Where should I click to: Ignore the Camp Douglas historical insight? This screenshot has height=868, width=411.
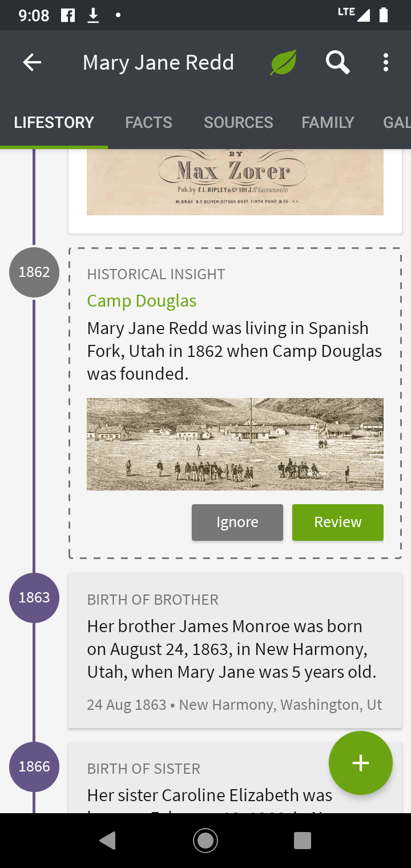pos(237,522)
